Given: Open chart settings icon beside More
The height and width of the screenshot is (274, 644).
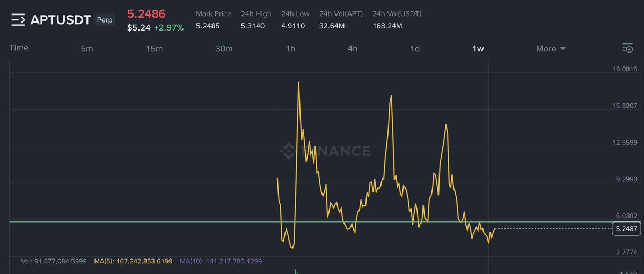Looking at the screenshot, I should click(627, 48).
